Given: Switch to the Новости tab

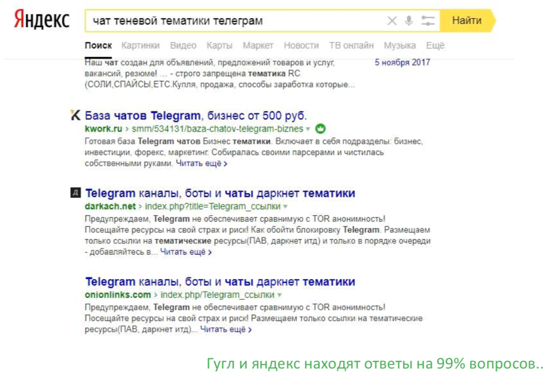Looking at the screenshot, I should [301, 46].
